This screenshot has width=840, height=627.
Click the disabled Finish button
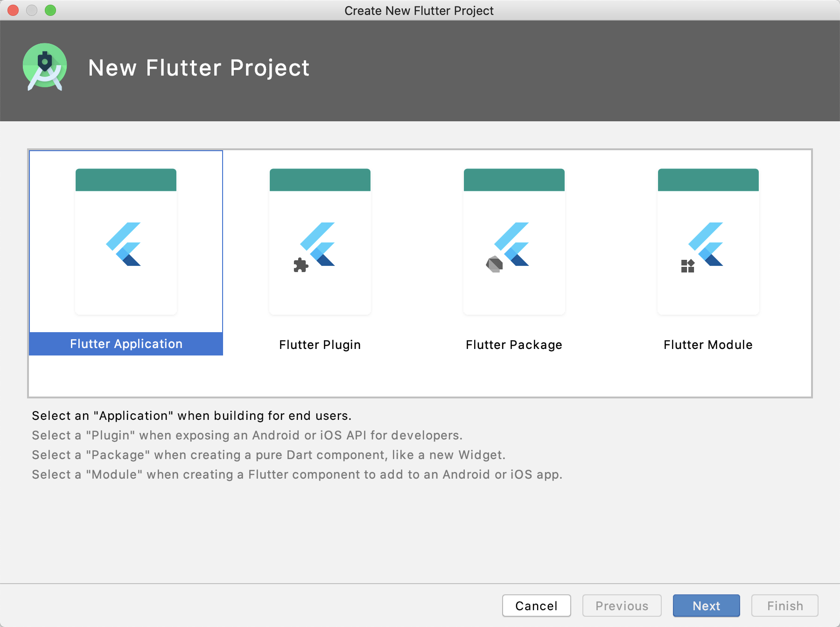click(785, 606)
